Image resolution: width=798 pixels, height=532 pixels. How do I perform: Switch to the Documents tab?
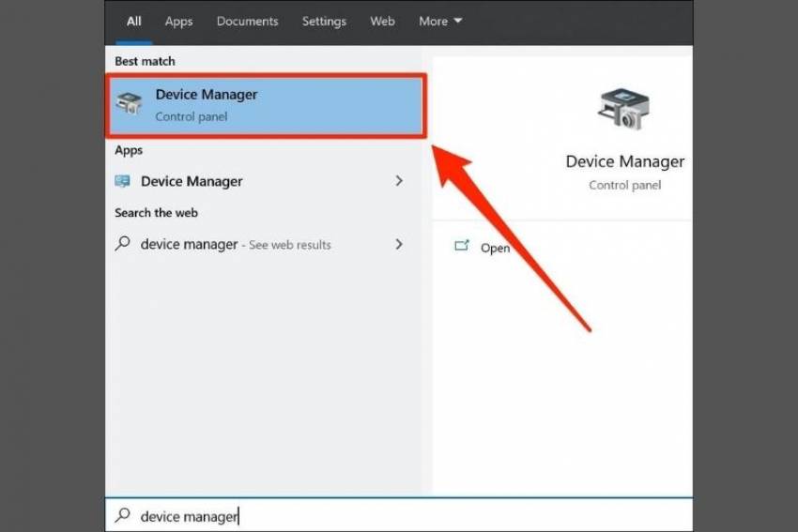click(x=247, y=22)
